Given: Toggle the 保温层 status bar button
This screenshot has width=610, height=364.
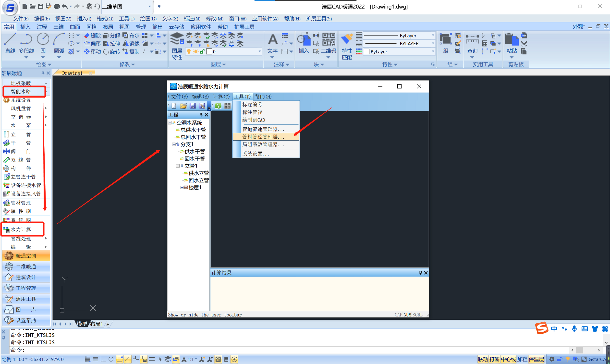Looking at the screenshot, I should tap(536, 359).
